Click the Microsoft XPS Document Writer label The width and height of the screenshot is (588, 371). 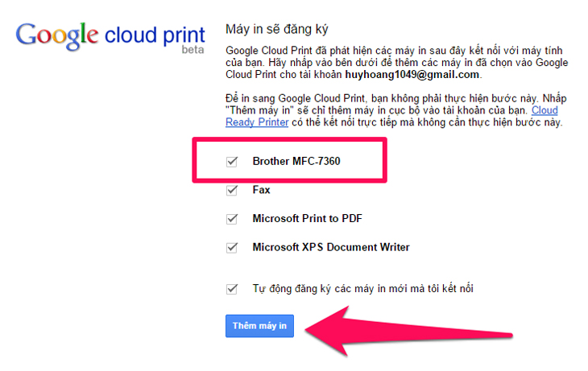tap(331, 247)
